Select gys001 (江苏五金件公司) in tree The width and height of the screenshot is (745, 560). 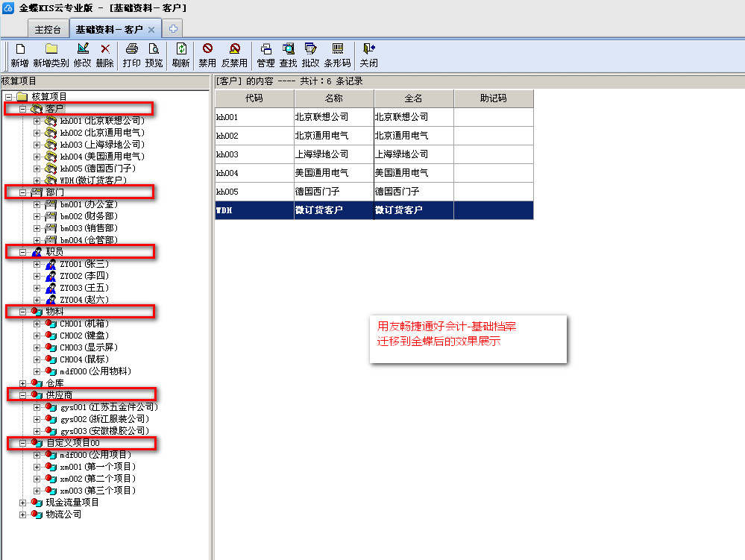click(109, 407)
